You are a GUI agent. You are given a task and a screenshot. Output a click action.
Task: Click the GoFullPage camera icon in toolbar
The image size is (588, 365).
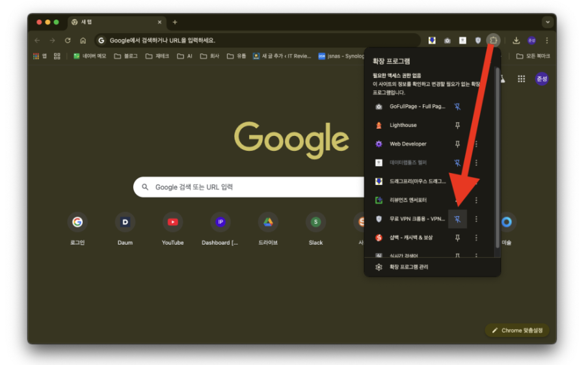pyautogui.click(x=447, y=40)
